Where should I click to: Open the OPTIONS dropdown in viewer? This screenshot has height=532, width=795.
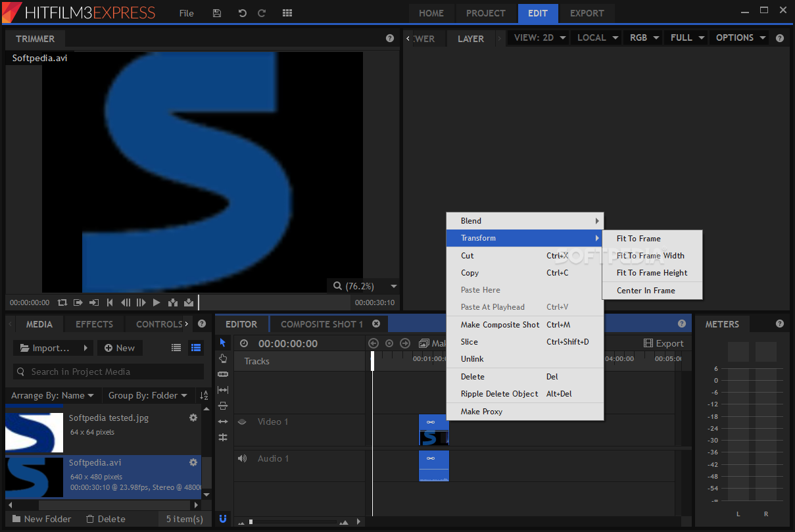pyautogui.click(x=740, y=37)
